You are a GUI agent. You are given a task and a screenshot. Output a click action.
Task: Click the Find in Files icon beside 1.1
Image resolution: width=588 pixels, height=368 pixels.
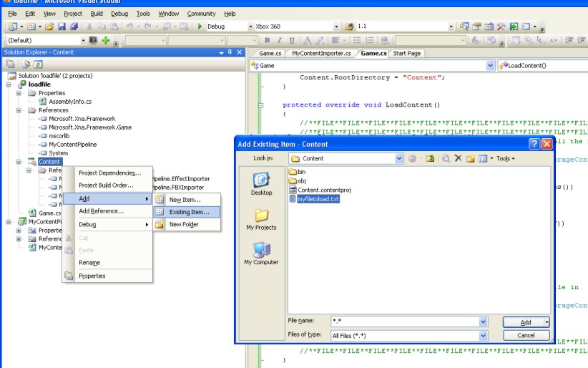click(349, 26)
